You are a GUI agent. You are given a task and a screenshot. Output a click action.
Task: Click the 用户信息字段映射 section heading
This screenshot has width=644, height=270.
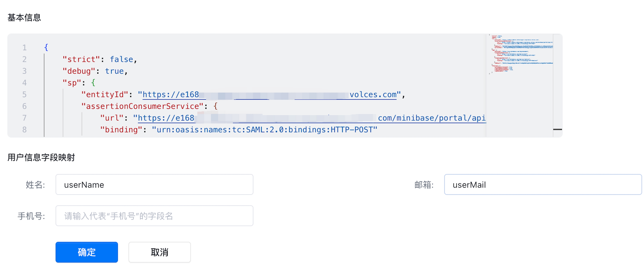pyautogui.click(x=41, y=157)
